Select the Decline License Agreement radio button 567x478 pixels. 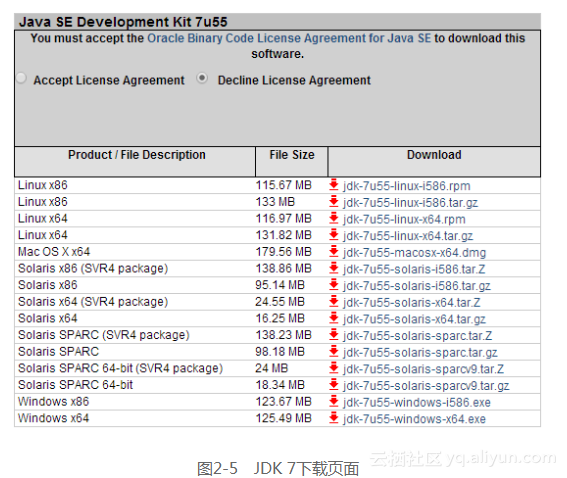click(x=202, y=78)
